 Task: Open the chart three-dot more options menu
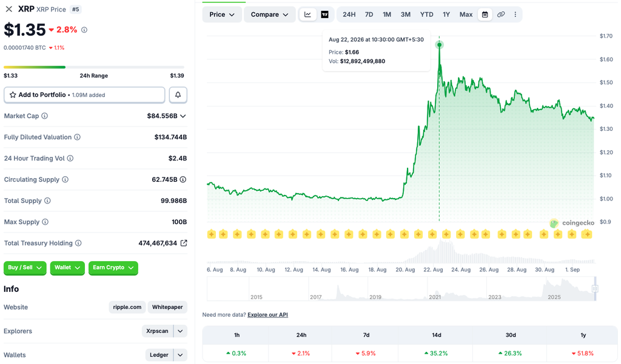515,15
